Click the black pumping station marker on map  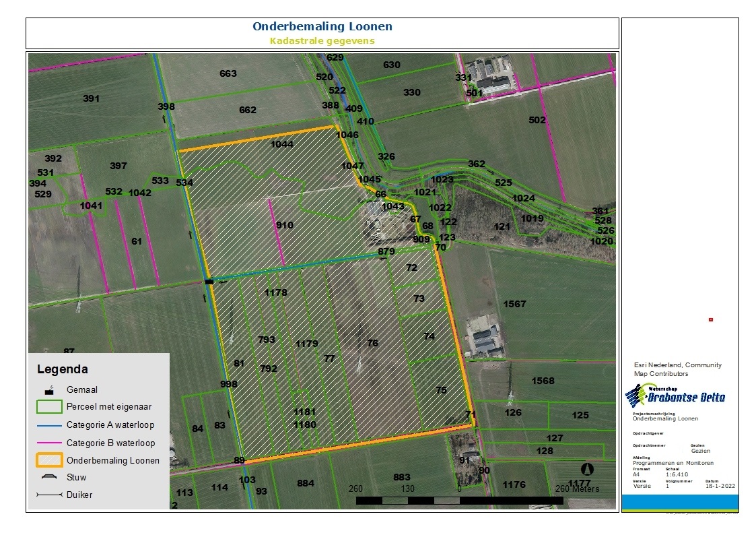tap(209, 281)
